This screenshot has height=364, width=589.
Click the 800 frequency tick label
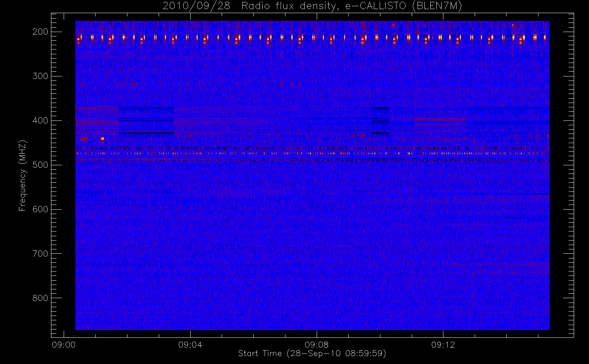click(x=40, y=298)
